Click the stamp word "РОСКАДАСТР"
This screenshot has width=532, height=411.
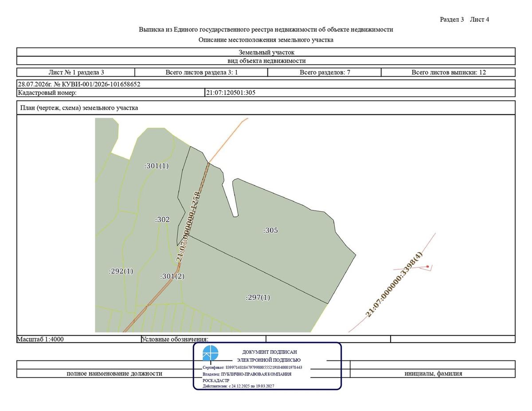click(216, 380)
